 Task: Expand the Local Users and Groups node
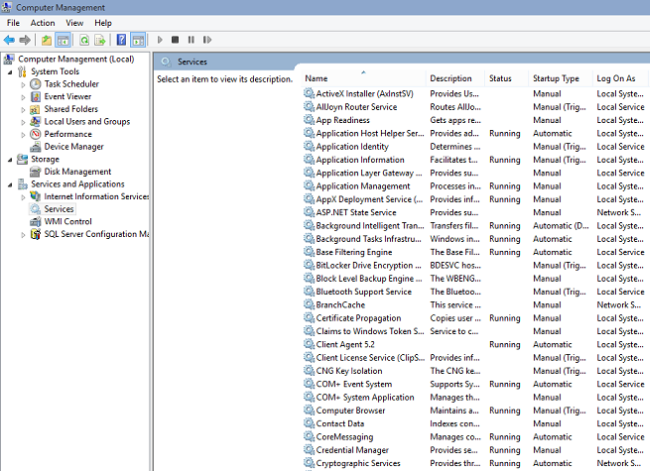coord(23,122)
